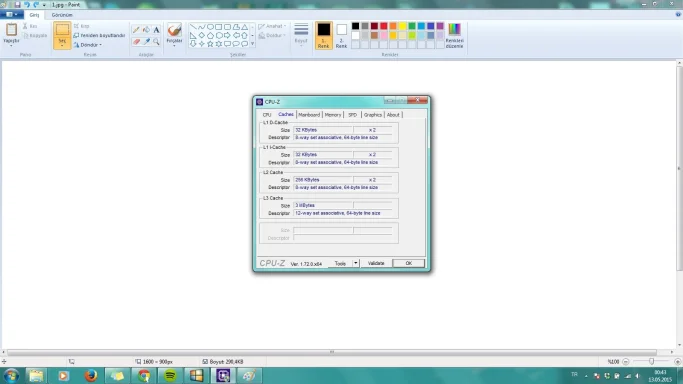Select the Fill with color bucket tool
The image size is (683, 384).
[x=146, y=30]
